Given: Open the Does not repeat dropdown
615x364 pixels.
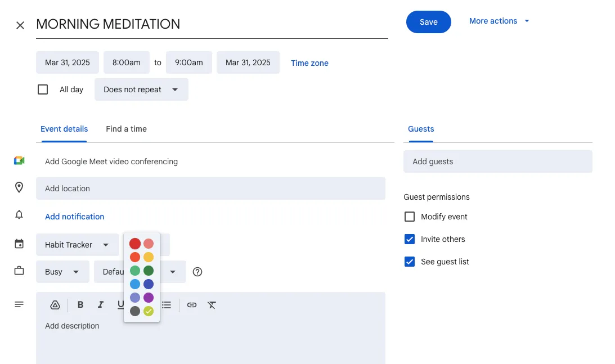Looking at the screenshot, I should [141, 89].
